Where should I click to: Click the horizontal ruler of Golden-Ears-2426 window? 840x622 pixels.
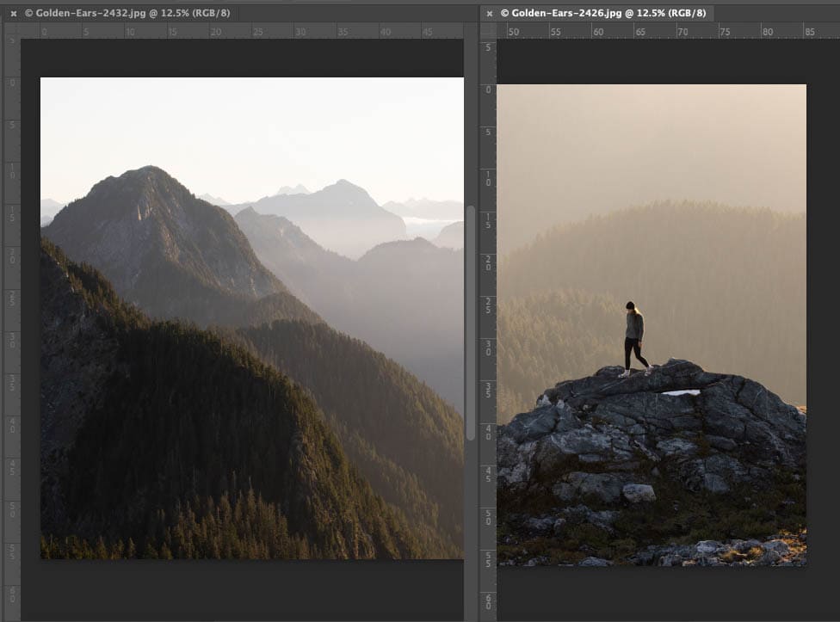coord(668,31)
